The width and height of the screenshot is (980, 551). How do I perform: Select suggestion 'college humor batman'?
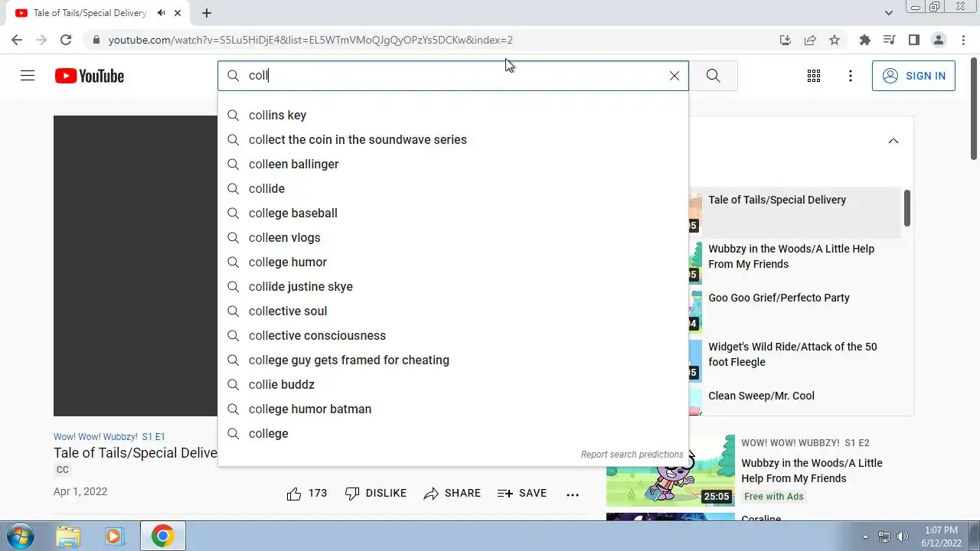click(453, 409)
